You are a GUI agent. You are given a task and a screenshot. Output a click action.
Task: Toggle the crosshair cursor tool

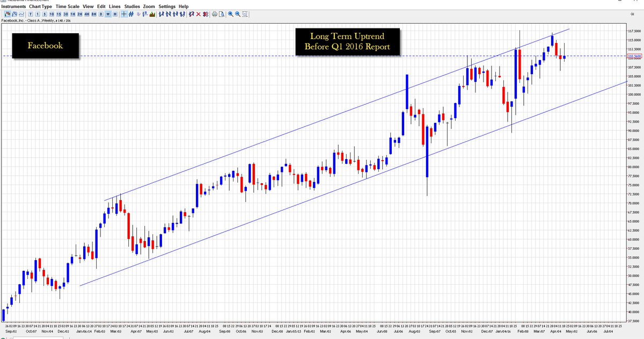click(x=123, y=14)
